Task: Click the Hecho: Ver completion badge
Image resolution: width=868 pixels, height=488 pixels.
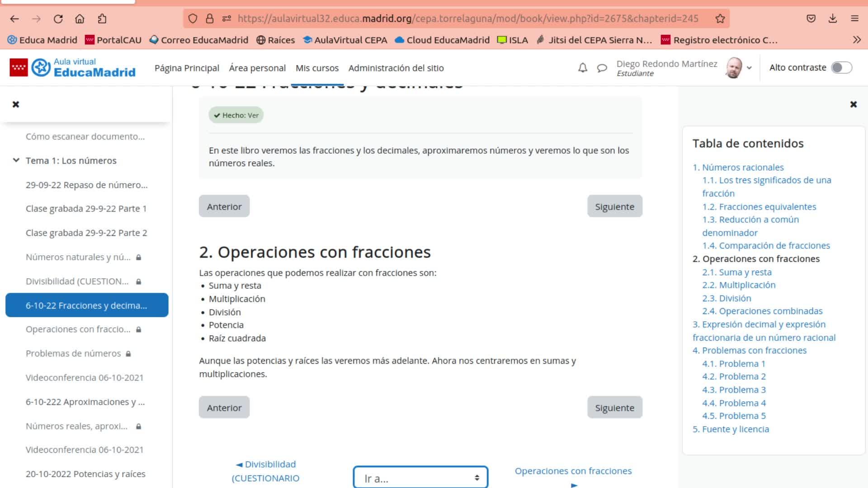Action: point(236,115)
